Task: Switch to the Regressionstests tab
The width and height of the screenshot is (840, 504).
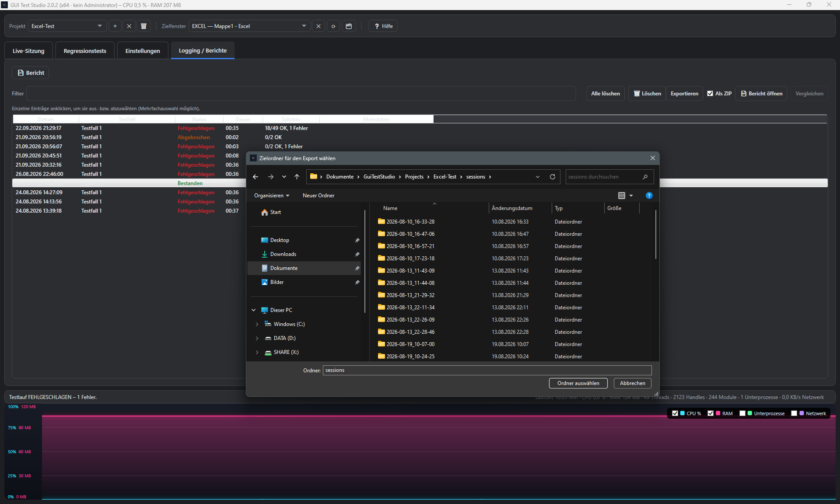Action: coord(85,51)
